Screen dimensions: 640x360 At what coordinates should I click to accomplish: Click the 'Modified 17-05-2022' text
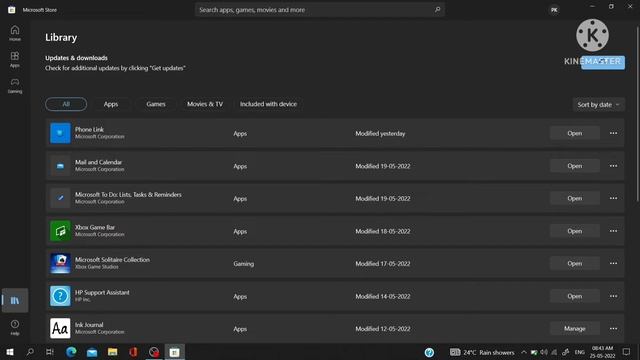(382, 264)
